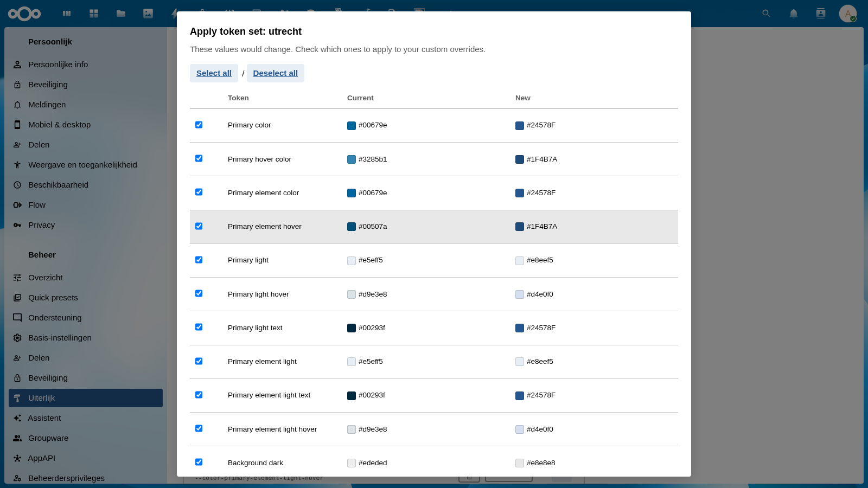The image size is (868, 488).
Task: Click current Primary light text swatch #00293f
Action: coord(352,328)
